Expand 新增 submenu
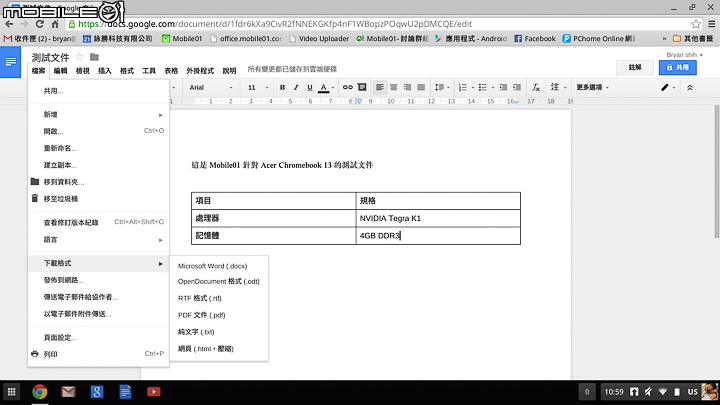 pos(98,114)
